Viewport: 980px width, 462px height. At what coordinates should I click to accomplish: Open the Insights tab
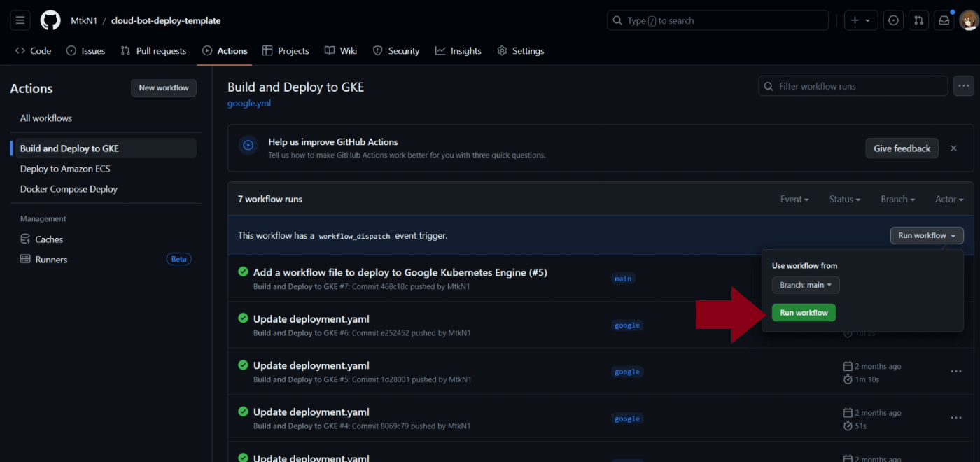click(458, 50)
